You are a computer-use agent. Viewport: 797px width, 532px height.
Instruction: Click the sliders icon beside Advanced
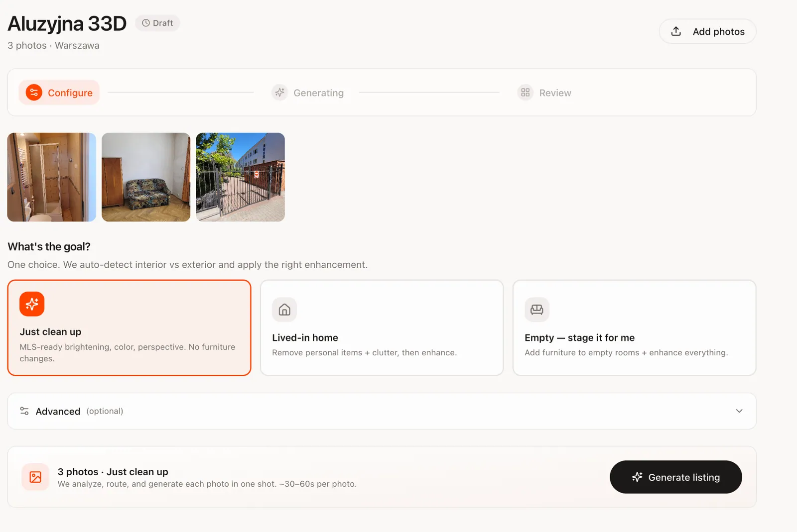click(24, 411)
